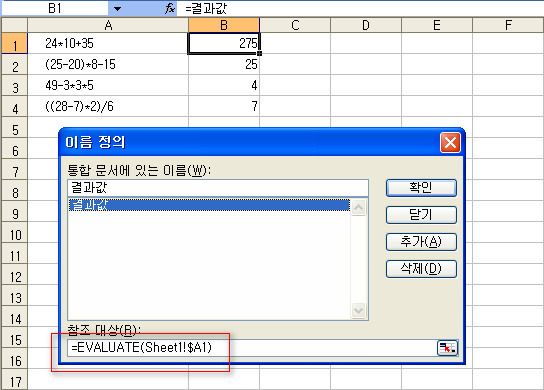The width and height of the screenshot is (544, 390).
Task: Click empty cell F4
Action: pos(508,107)
